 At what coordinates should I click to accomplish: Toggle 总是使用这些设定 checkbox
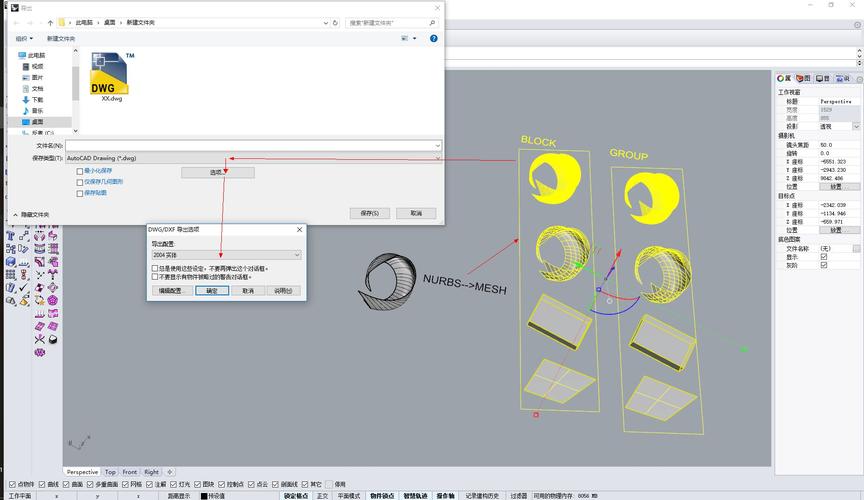[155, 268]
